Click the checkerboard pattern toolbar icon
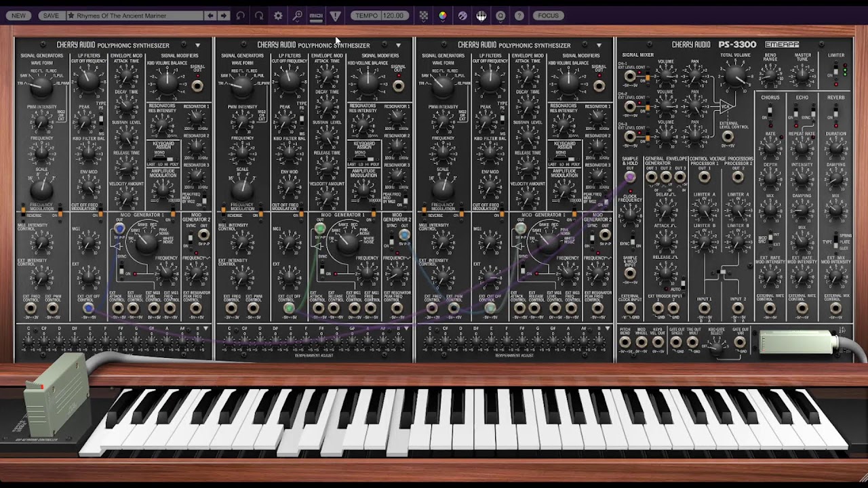 tap(424, 16)
